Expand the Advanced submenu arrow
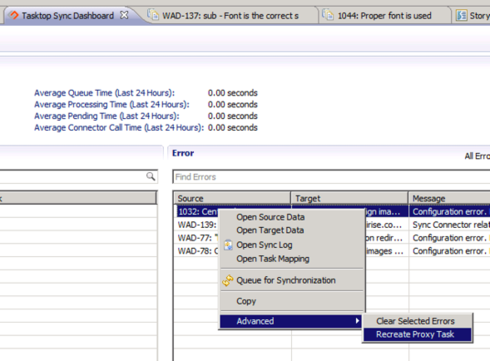The height and width of the screenshot is (361, 490). coord(357,321)
